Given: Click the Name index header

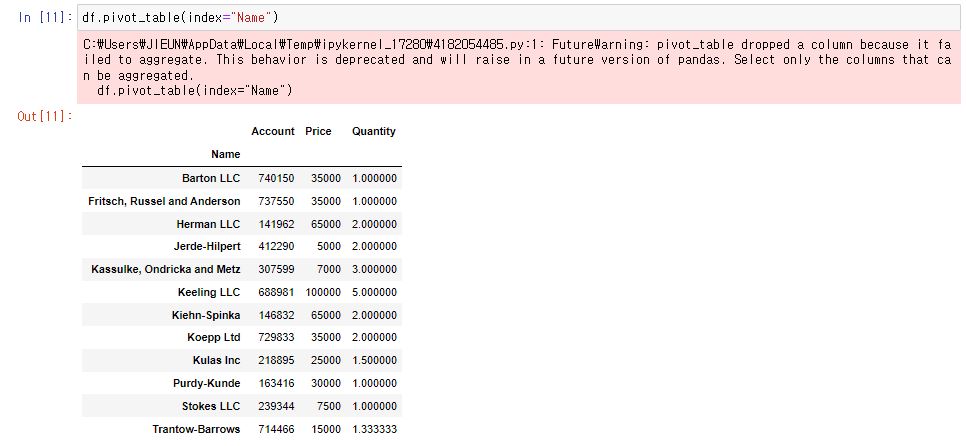Looking at the screenshot, I should pos(225,154).
